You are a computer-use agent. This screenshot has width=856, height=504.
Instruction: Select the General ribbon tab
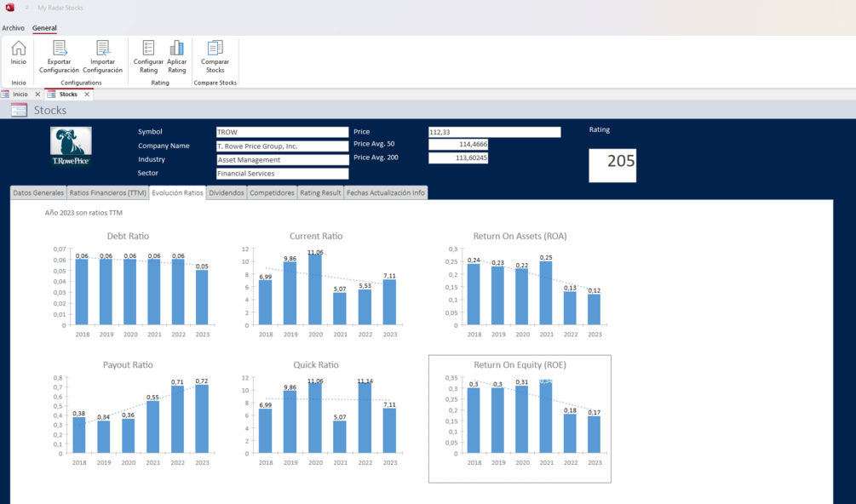pyautogui.click(x=44, y=28)
